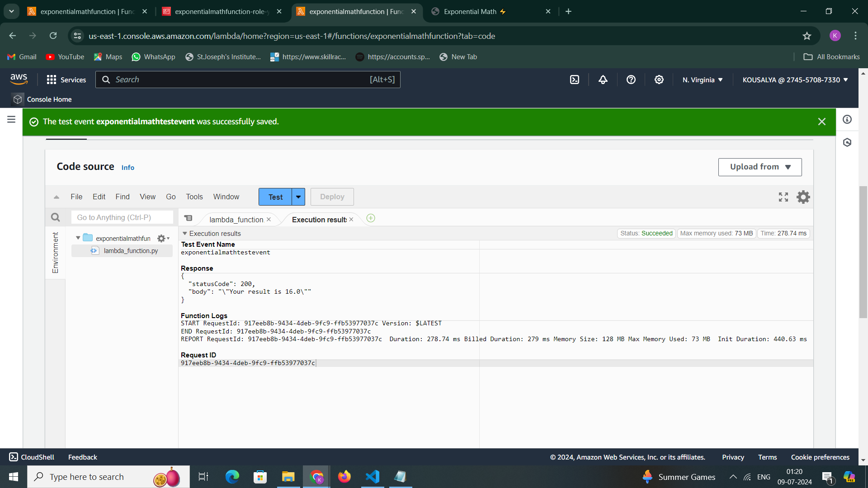Click the editor search magnifier icon

pyautogui.click(x=55, y=217)
